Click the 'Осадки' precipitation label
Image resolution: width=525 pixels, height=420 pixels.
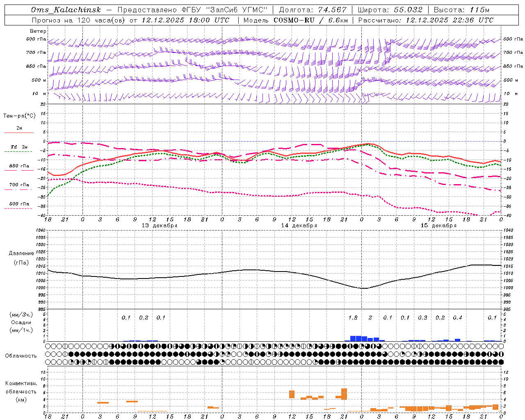tap(21, 322)
